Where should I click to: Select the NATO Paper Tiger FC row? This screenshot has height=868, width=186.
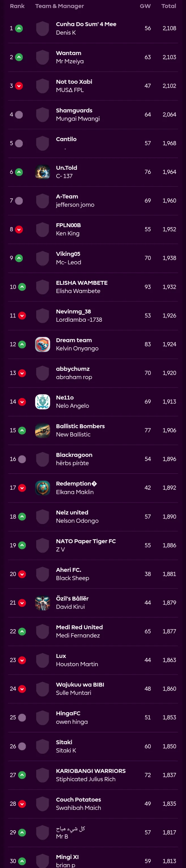pyautogui.click(x=93, y=545)
